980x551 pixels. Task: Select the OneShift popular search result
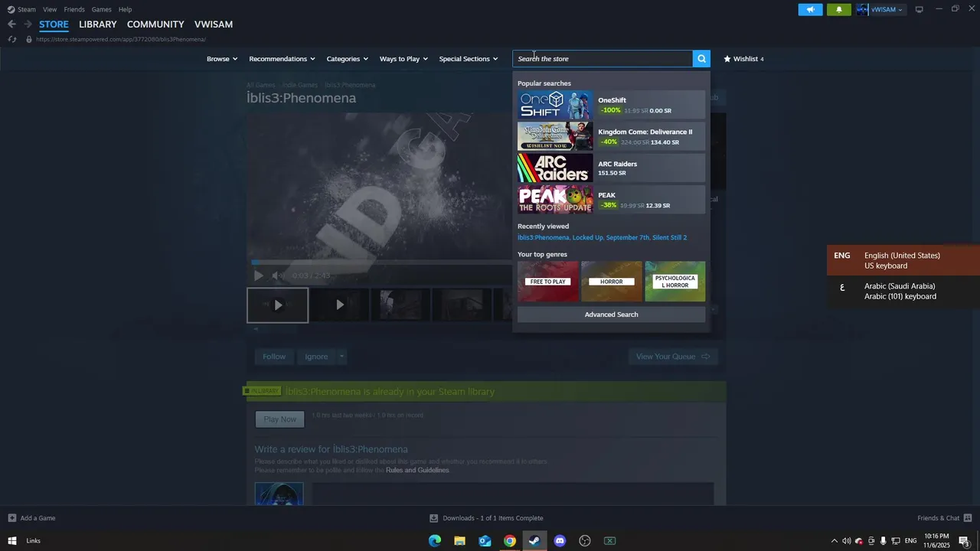point(611,105)
